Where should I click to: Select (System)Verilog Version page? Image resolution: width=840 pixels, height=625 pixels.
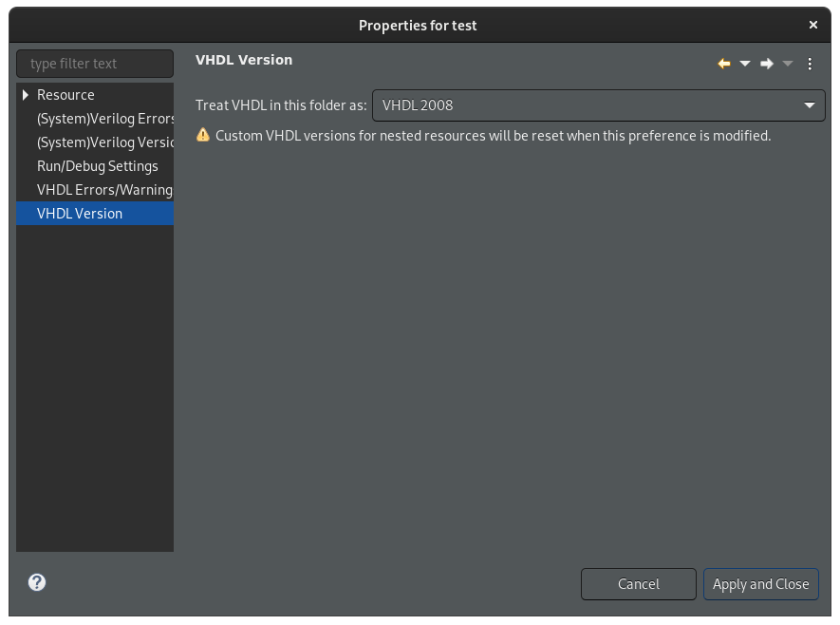[105, 142]
